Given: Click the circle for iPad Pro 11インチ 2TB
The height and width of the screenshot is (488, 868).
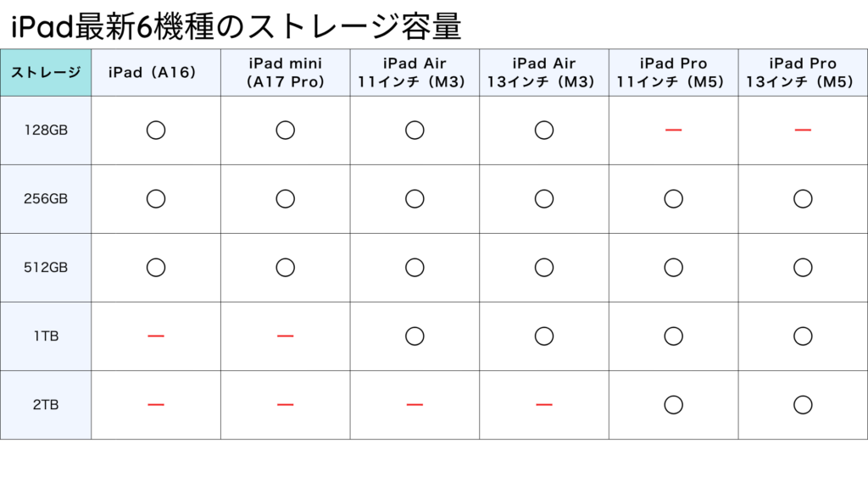Looking at the screenshot, I should [673, 405].
